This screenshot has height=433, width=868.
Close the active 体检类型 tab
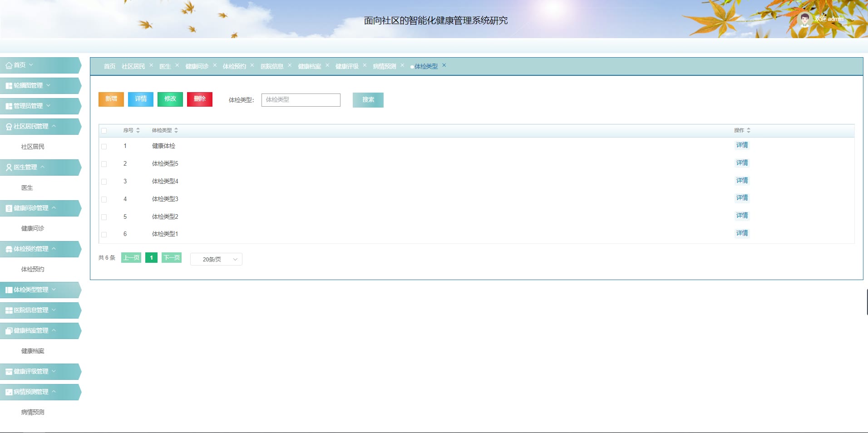[x=444, y=65]
